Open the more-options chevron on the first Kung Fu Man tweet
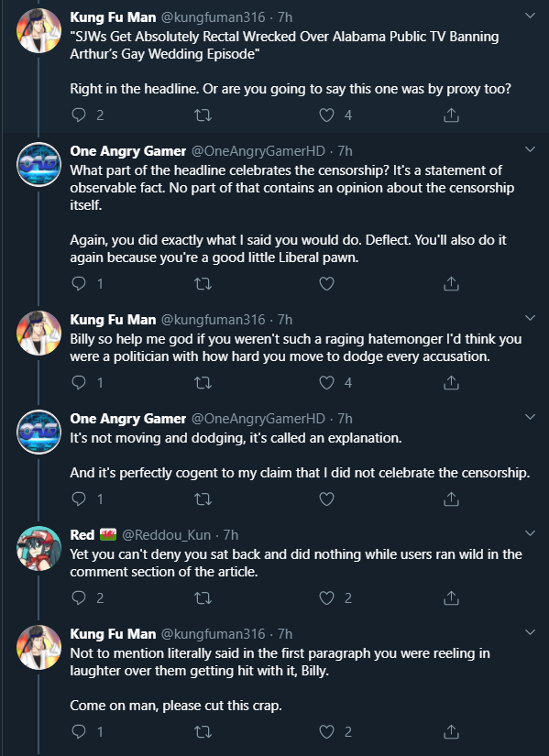 tap(530, 16)
